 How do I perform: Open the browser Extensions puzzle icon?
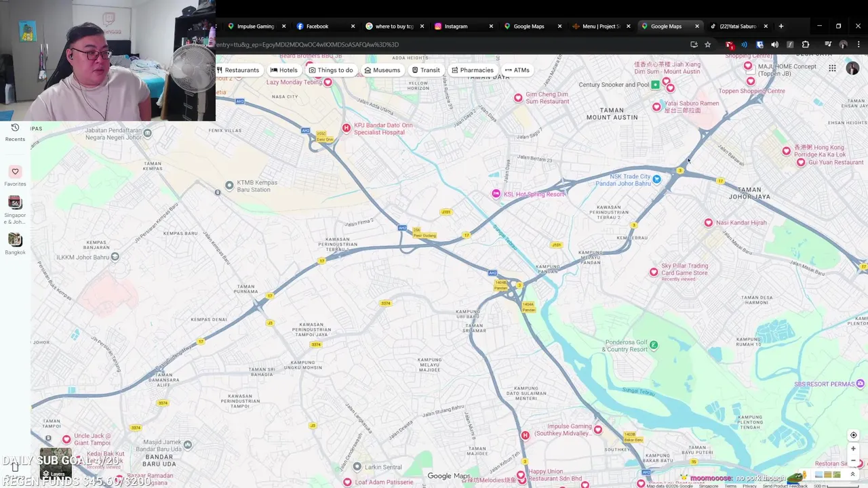[x=806, y=45]
